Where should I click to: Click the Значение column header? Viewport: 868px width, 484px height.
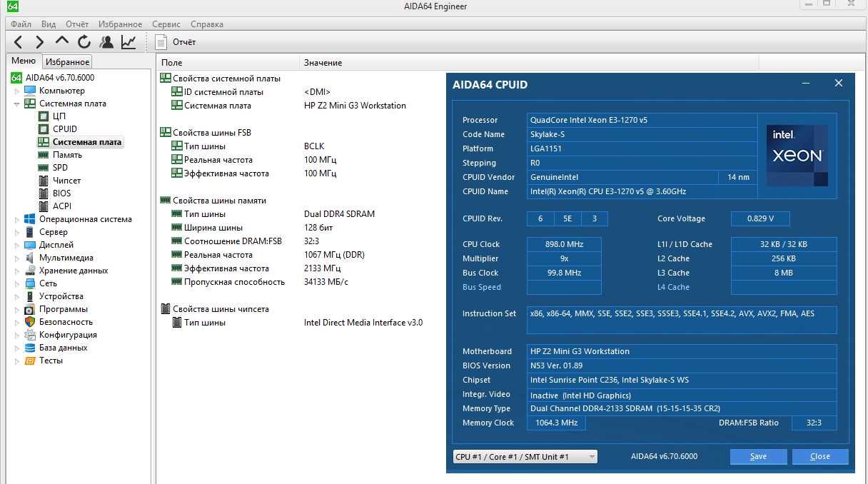pos(528,63)
